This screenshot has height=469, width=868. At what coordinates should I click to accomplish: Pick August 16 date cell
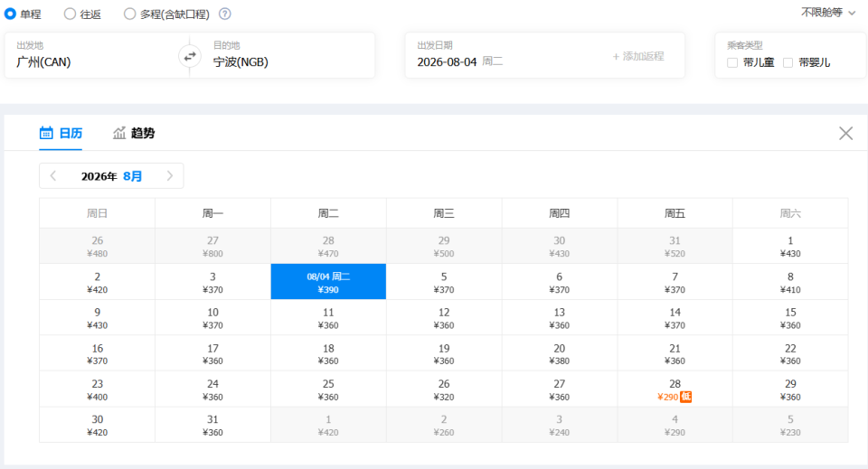(98, 354)
